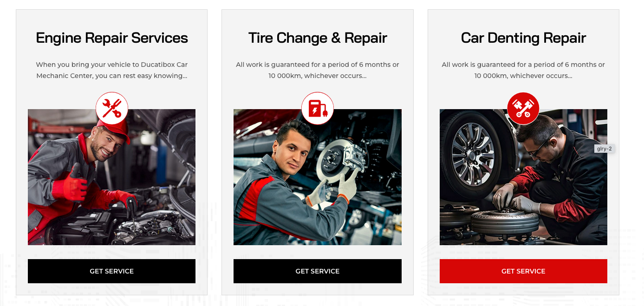This screenshot has width=644, height=306.
Task: Click the wrench and screwdriver icon
Action: pyautogui.click(x=112, y=108)
